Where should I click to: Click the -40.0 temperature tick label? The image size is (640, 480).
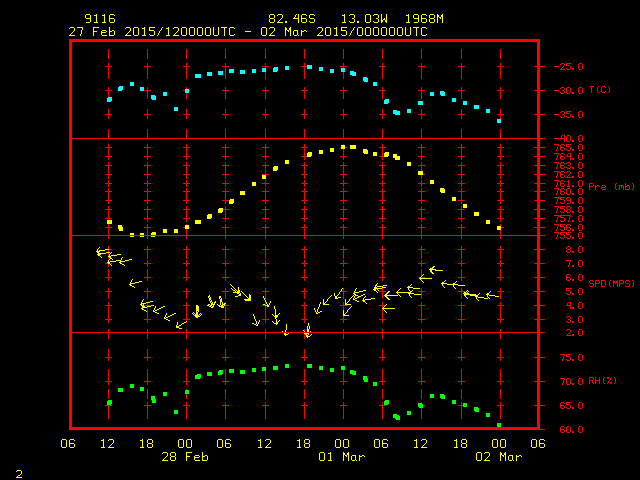569,139
